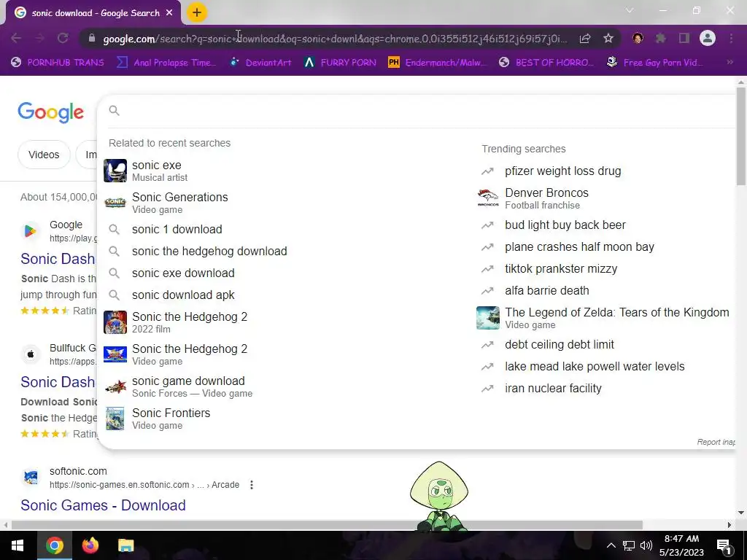Expand the hidden bookmarks overflow chevron
Viewport: 747px width, 560px height.
pos(729,63)
